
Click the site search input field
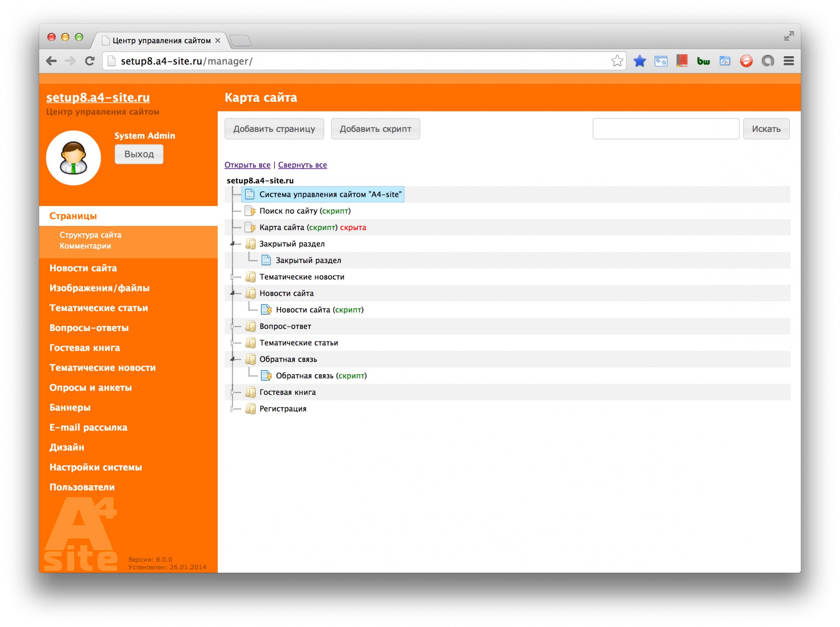click(665, 129)
